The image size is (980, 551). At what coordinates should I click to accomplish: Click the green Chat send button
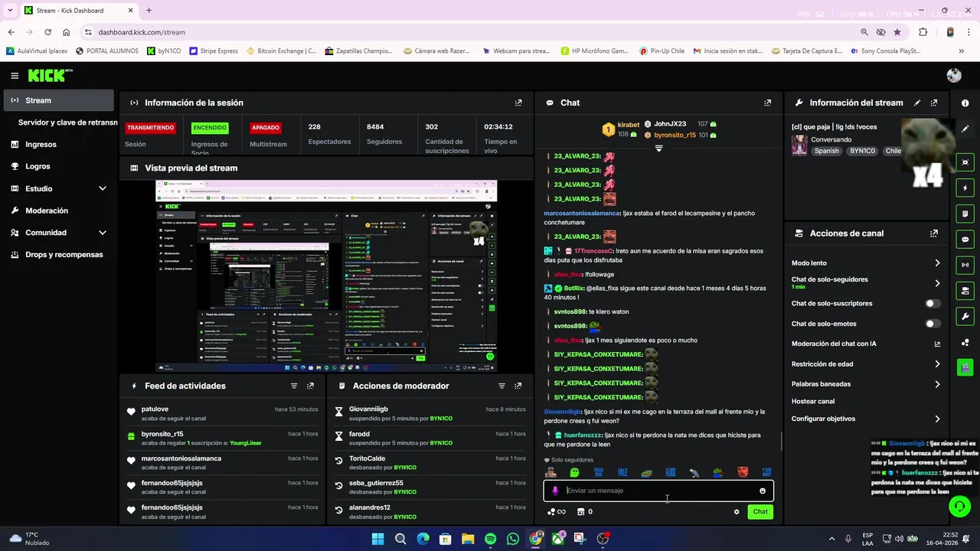point(760,512)
